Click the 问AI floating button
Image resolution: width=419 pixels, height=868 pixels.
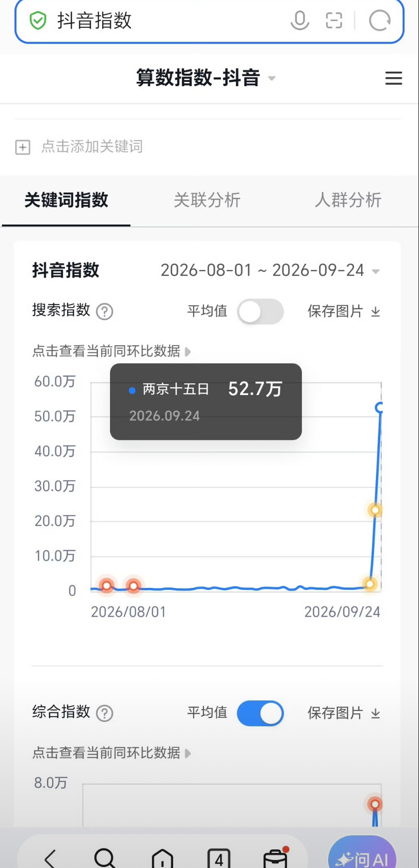(362, 855)
